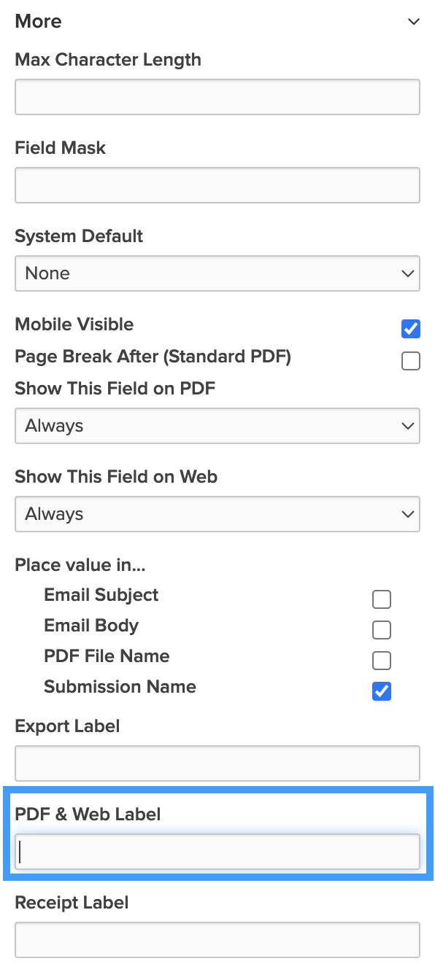Open the Show This Field on Web dropdown
Viewport: 435px width, 980px height.
pyautogui.click(x=217, y=514)
